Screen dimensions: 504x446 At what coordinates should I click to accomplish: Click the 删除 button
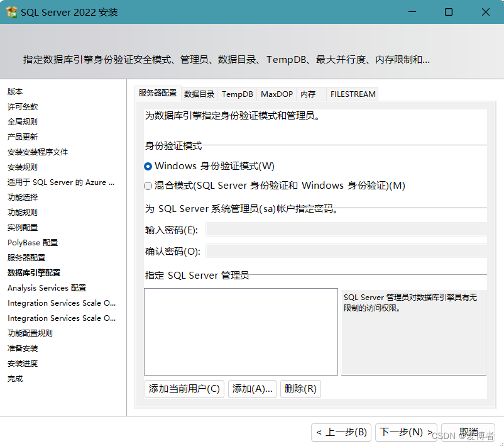tap(300, 389)
